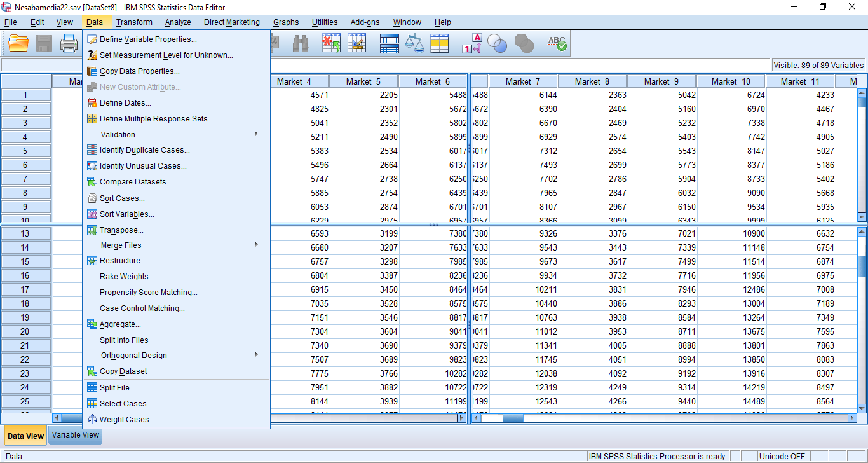
Task: Select Identify Duplicate Cases menu entry
Action: click(x=144, y=150)
